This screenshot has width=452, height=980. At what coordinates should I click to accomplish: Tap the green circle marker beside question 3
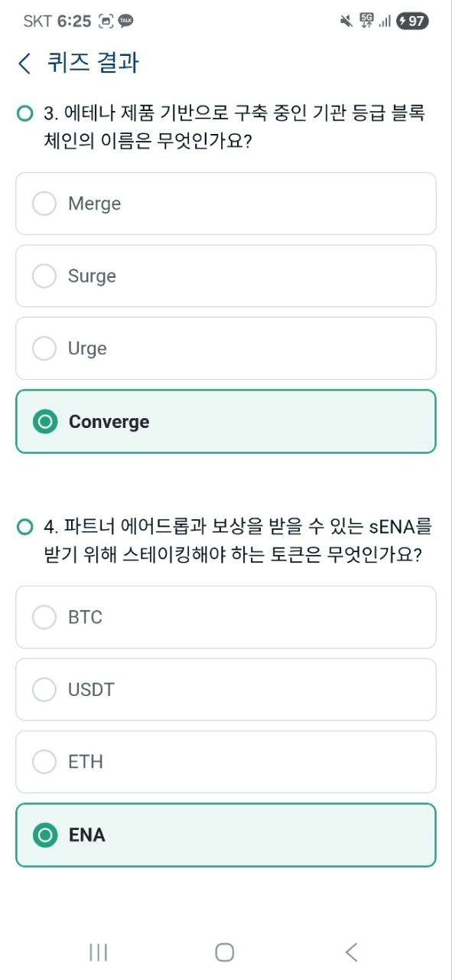point(24,114)
